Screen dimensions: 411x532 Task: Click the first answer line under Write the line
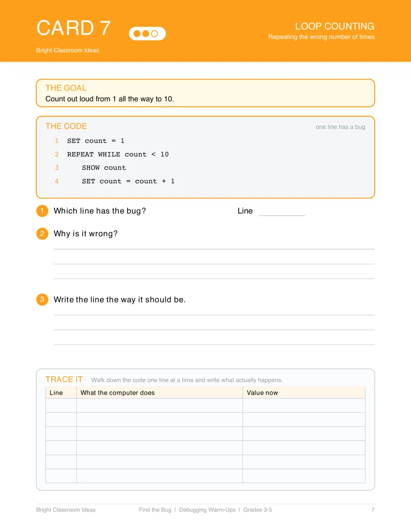pyautogui.click(x=214, y=315)
